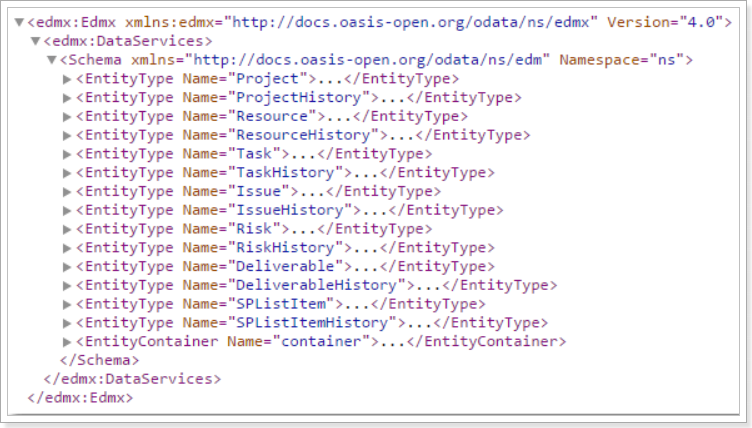Expand the RiskHistory entity node

point(67,248)
